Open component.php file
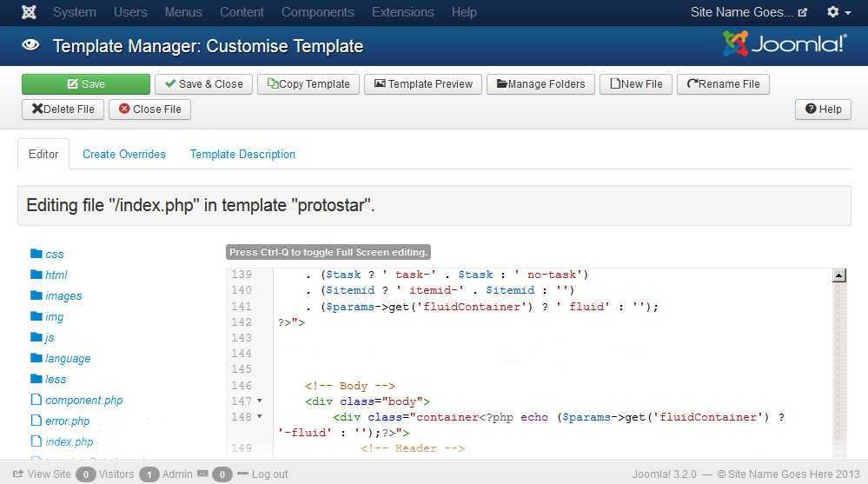 point(77,400)
